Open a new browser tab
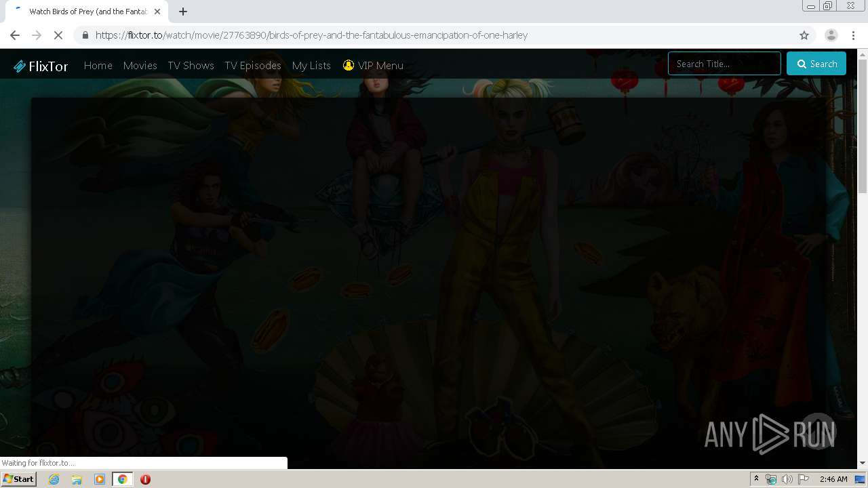The width and height of the screenshot is (868, 488). tap(182, 12)
